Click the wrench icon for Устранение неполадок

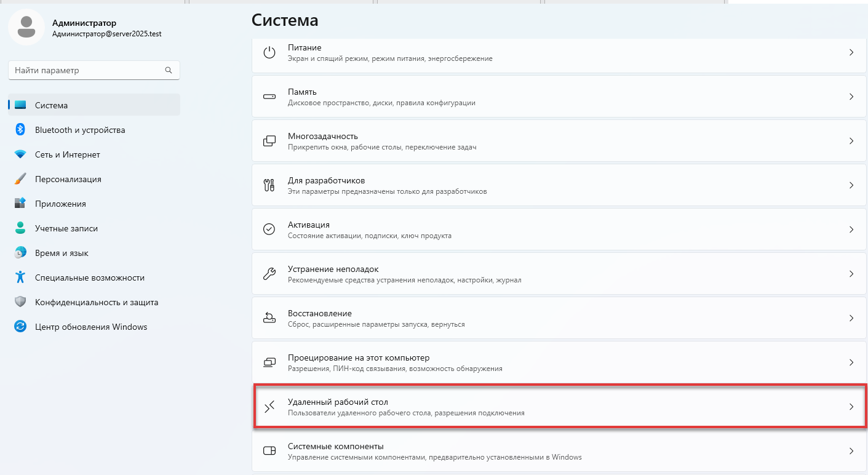click(x=269, y=274)
